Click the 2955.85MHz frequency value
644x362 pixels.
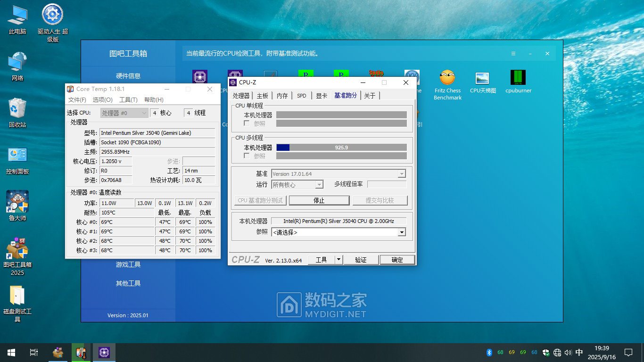(157, 152)
